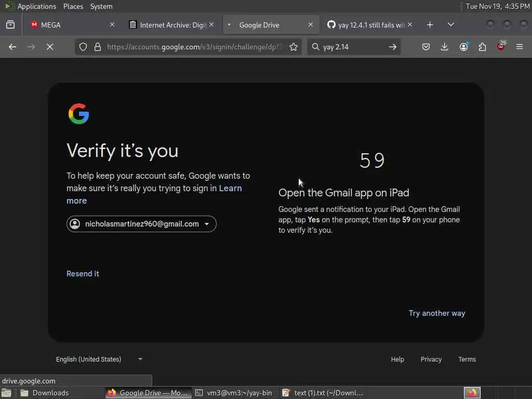Open the Downloads panel icon

click(445, 47)
